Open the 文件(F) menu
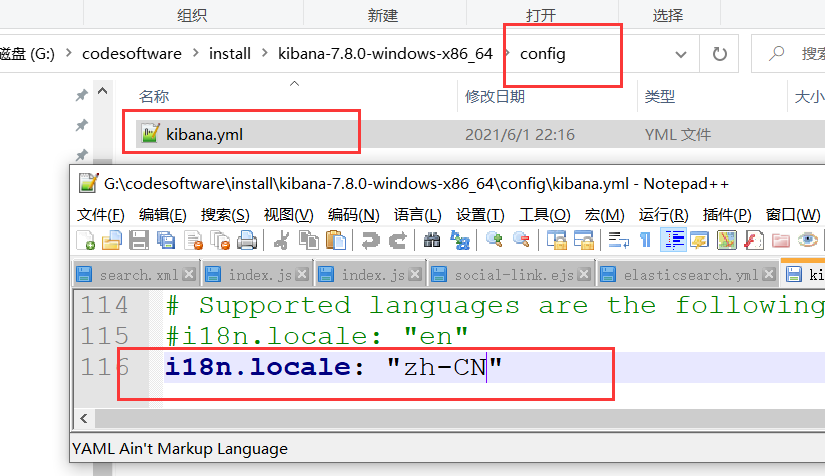The image size is (825, 476). pos(100,215)
